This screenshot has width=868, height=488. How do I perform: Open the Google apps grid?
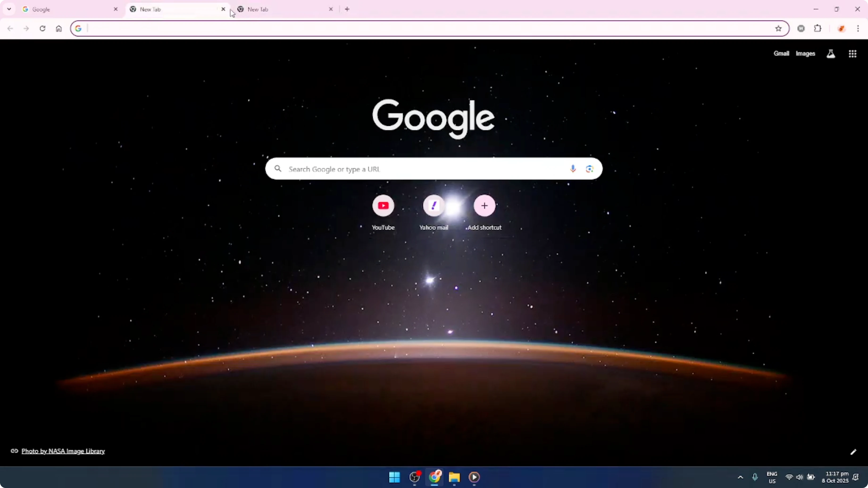[x=852, y=54]
